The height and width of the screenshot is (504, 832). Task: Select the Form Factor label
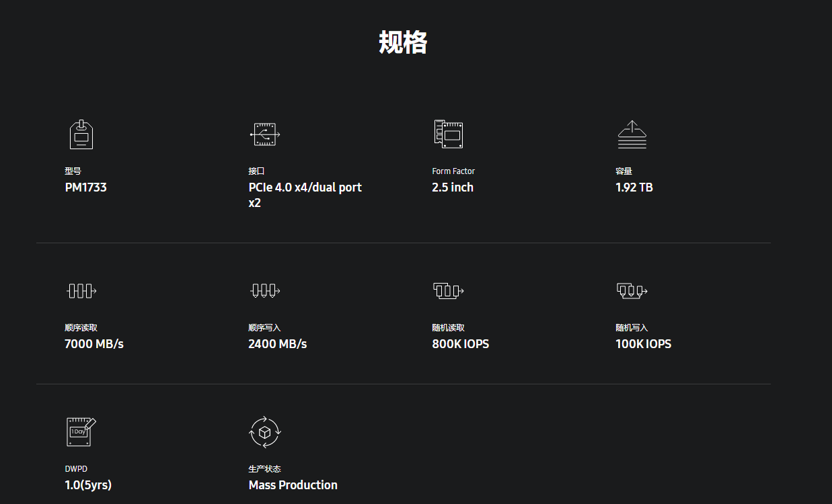(x=453, y=171)
